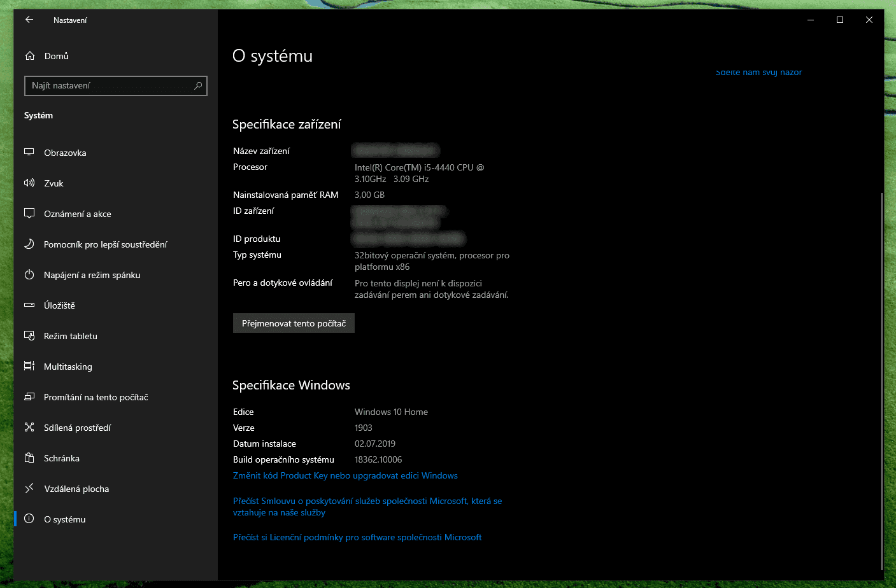Image resolution: width=896 pixels, height=588 pixels.
Task: Open Režim tabletu label
Action: (71, 336)
